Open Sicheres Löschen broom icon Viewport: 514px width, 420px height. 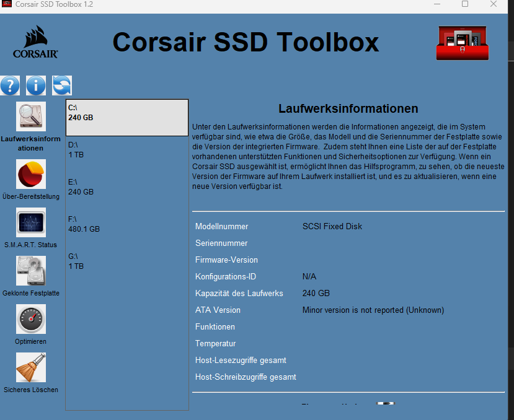31,367
